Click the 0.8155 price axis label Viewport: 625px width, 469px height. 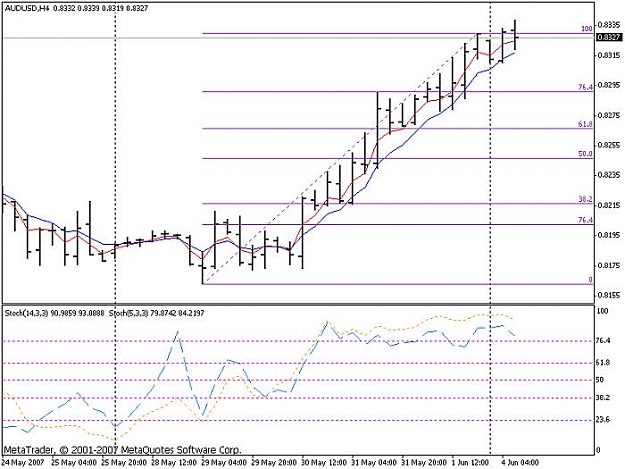coord(609,295)
